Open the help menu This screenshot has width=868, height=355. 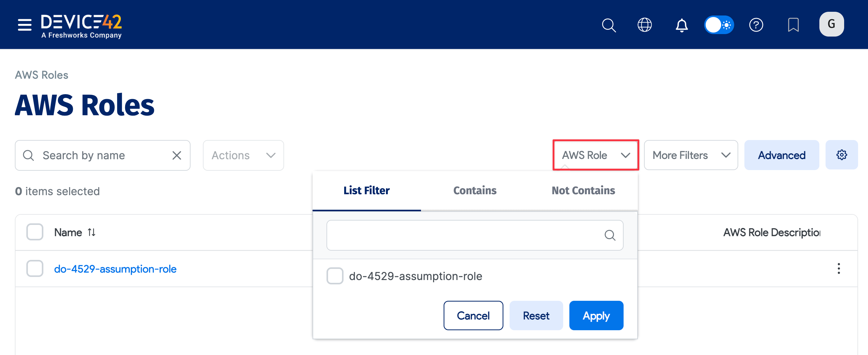756,24
